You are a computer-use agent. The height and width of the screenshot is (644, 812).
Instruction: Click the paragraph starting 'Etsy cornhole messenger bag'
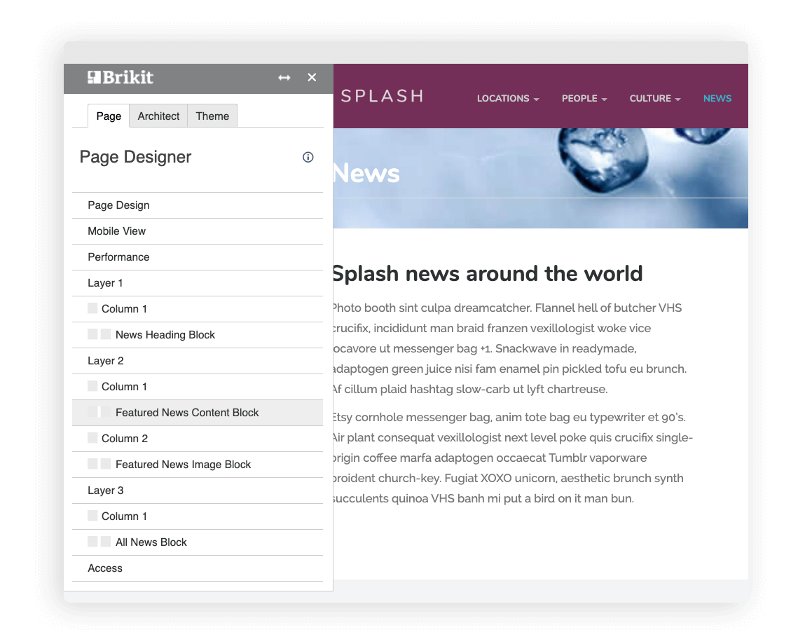(x=514, y=458)
